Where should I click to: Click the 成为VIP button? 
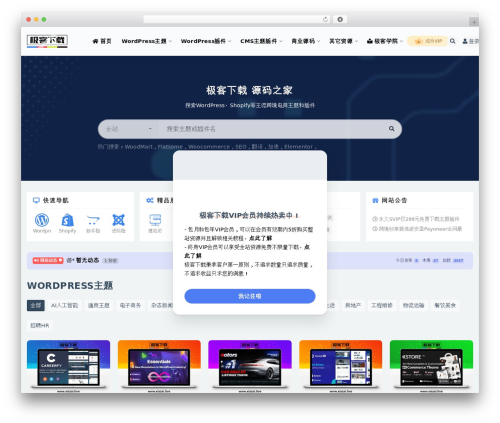[x=428, y=41]
